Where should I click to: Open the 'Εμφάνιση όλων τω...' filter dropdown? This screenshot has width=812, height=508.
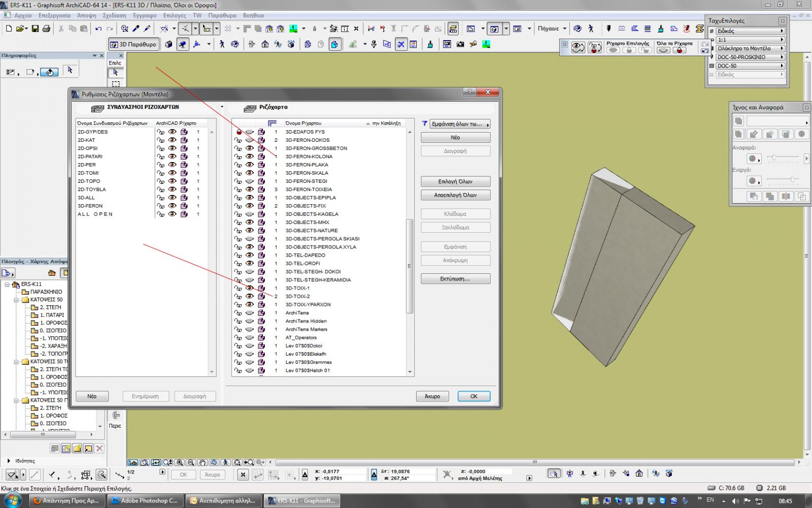[460, 124]
